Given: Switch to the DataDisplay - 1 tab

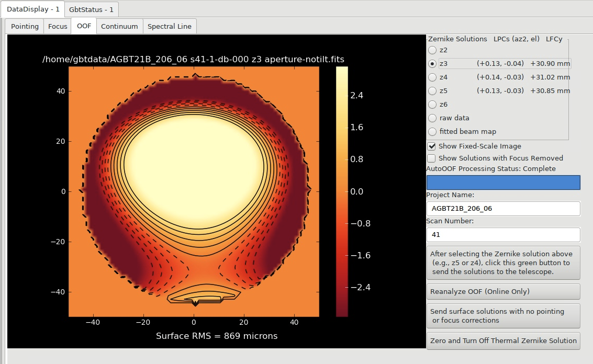Looking at the screenshot, I should 32,9.
